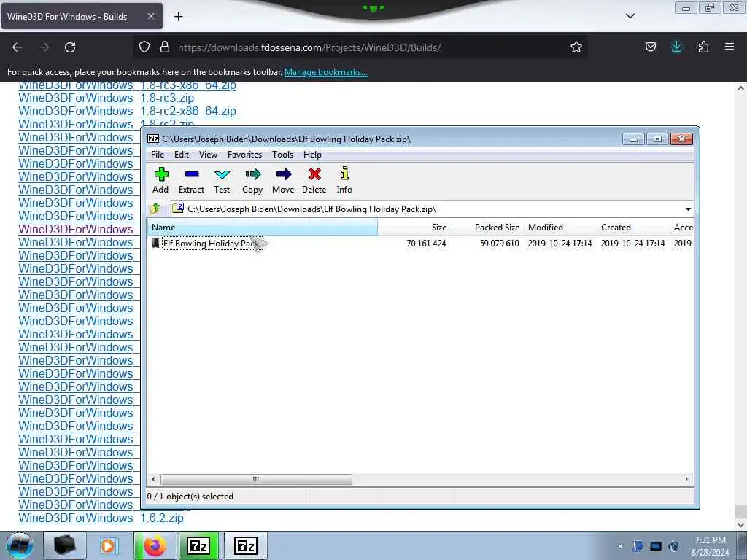Open the View menu in 7-Zip
This screenshot has width=747, height=560.
(x=208, y=155)
